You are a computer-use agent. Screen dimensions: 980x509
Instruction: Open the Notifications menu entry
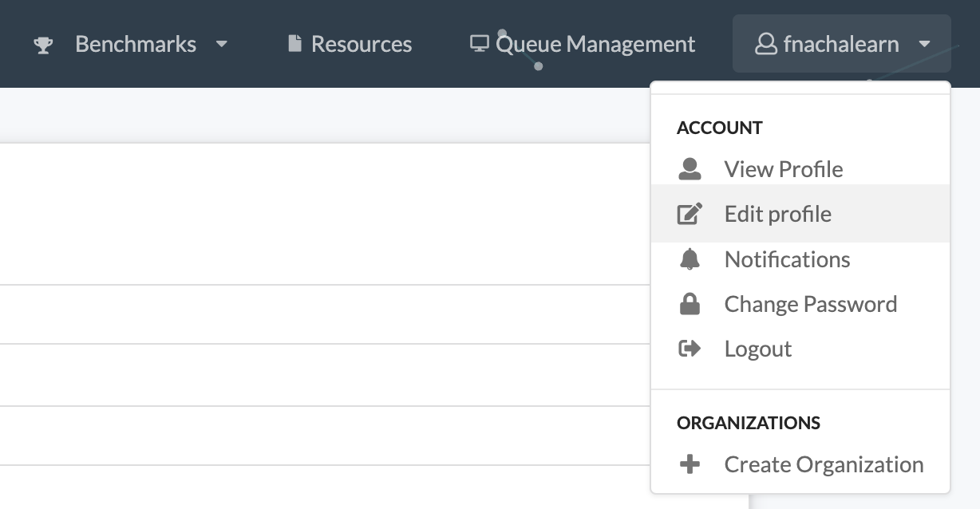click(787, 259)
